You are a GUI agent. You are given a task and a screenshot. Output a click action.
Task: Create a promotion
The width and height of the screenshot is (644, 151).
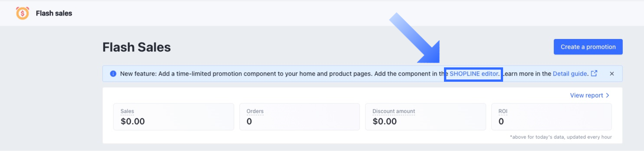588,47
